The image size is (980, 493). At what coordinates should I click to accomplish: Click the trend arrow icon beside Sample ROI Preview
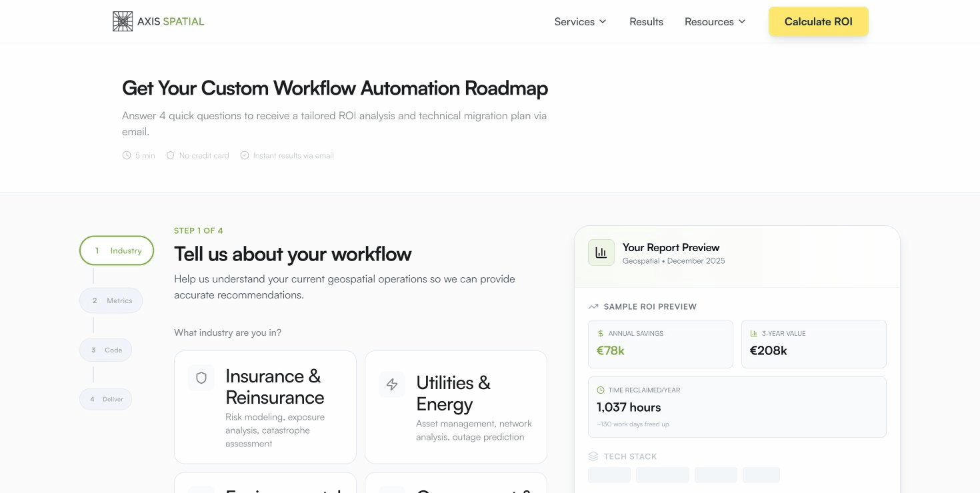tap(593, 306)
